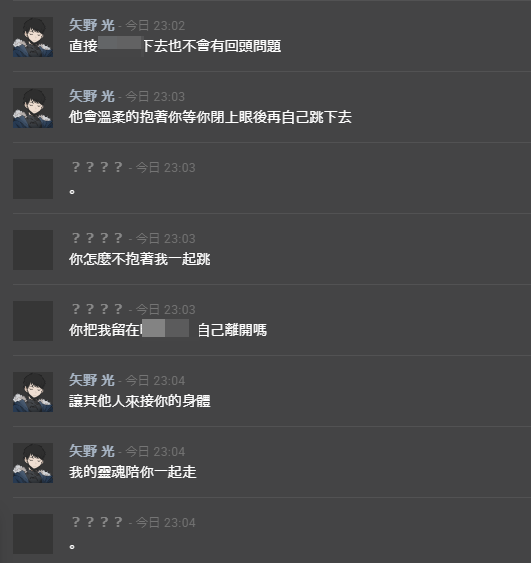Open 矢野 光 username at 23:02
The height and width of the screenshot is (563, 531).
tap(92, 25)
